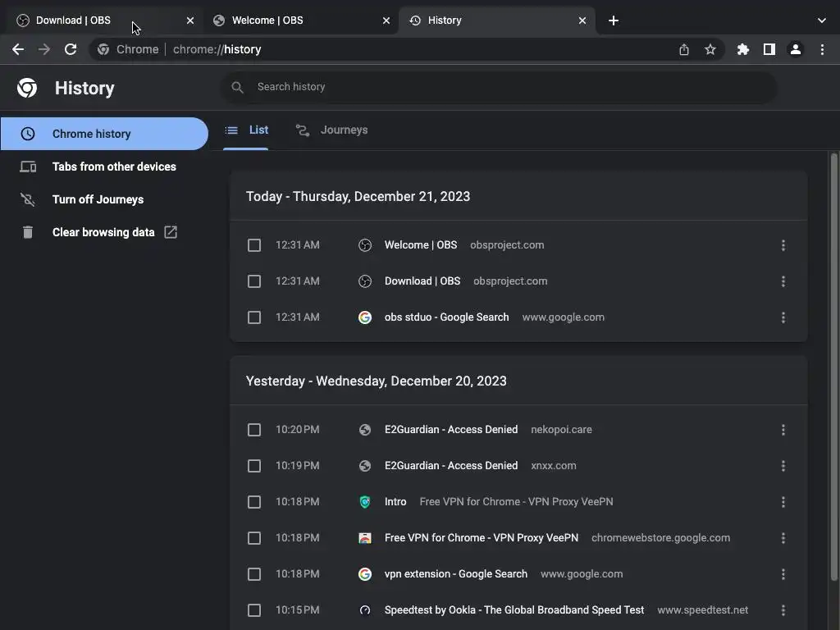This screenshot has width=840, height=630.
Task: Click Turn off Journeys
Action: pyautogui.click(x=98, y=199)
